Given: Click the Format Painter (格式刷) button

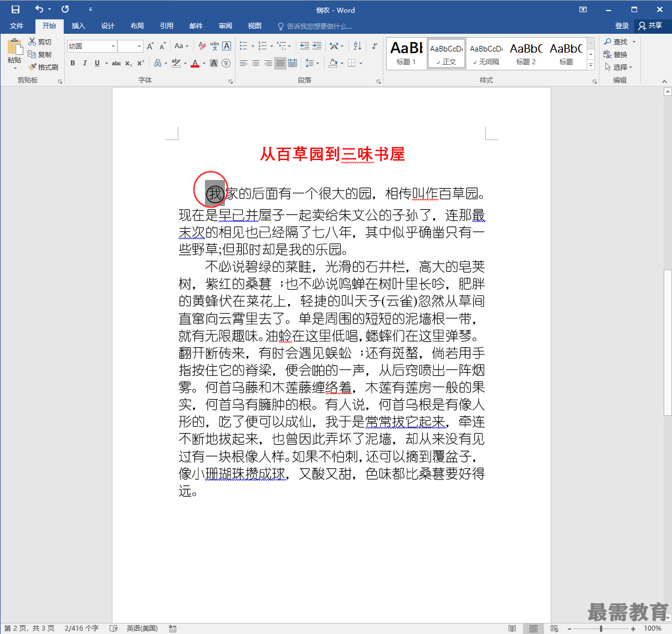Looking at the screenshot, I should (43, 67).
